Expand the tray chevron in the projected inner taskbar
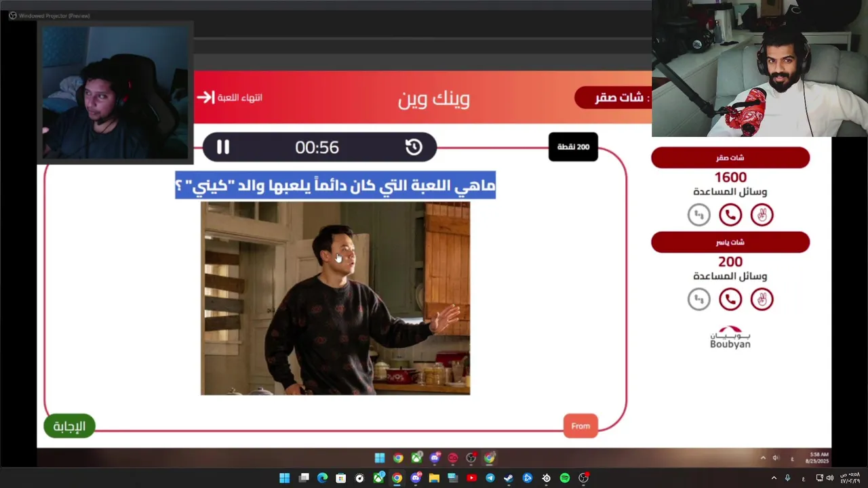The image size is (868, 488). [763, 458]
